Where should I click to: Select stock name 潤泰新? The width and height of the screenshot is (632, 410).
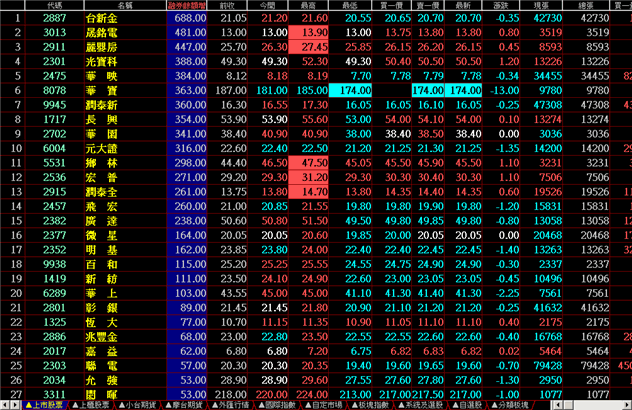[x=102, y=105]
